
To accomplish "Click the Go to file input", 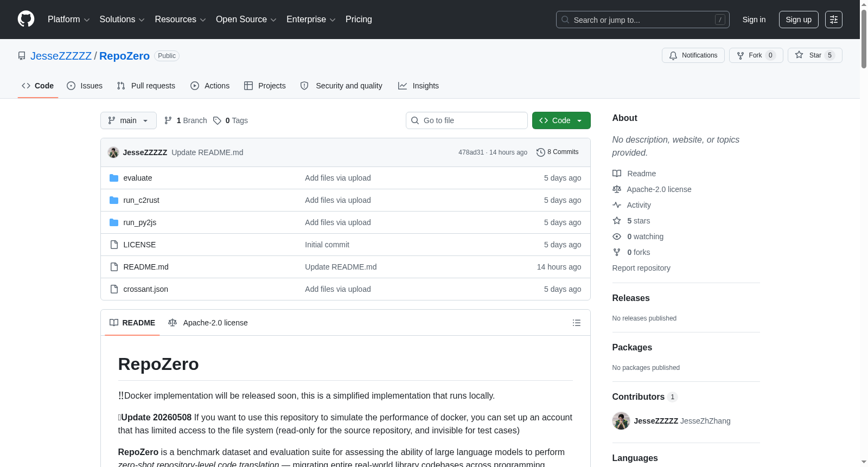I will pyautogui.click(x=467, y=120).
